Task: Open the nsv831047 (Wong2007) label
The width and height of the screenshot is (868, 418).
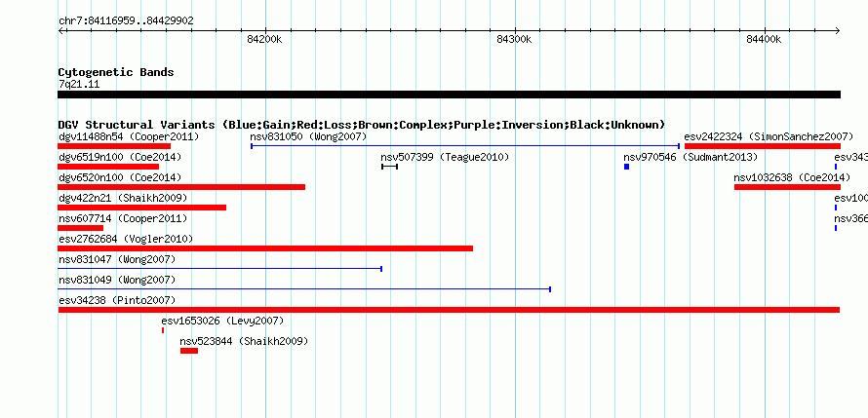Action: [117, 259]
